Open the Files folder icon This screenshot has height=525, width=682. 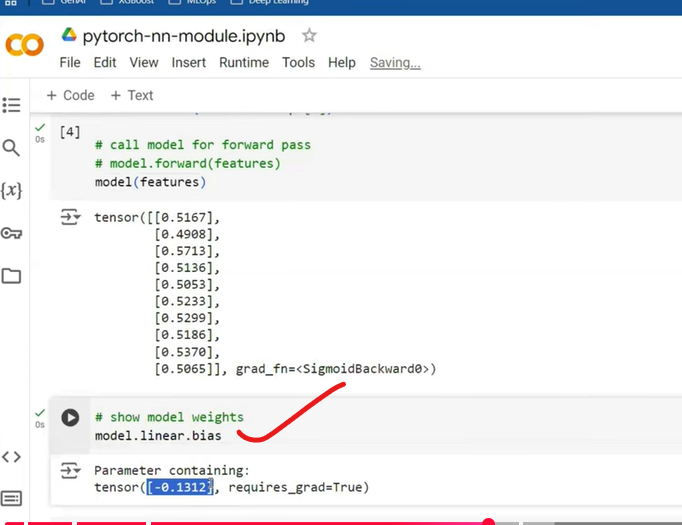(12, 276)
